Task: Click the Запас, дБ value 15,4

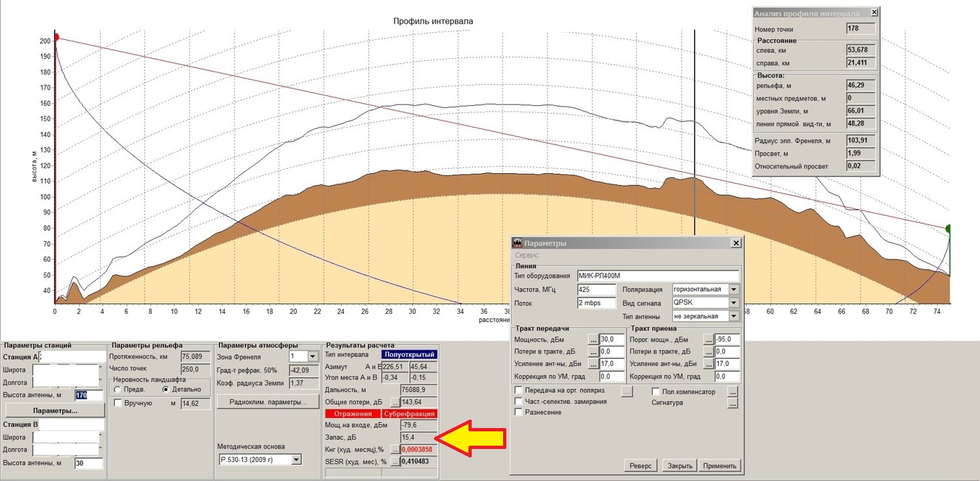Action: [418, 437]
